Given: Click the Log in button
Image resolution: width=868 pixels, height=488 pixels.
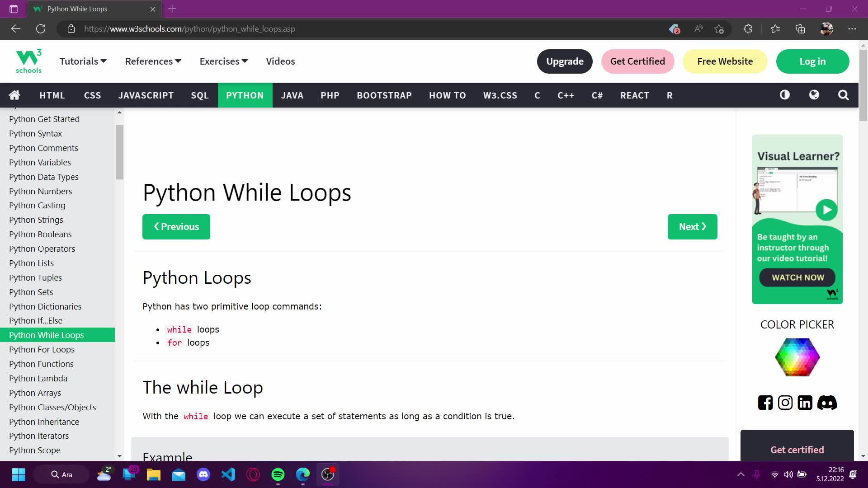Looking at the screenshot, I should coord(812,61).
